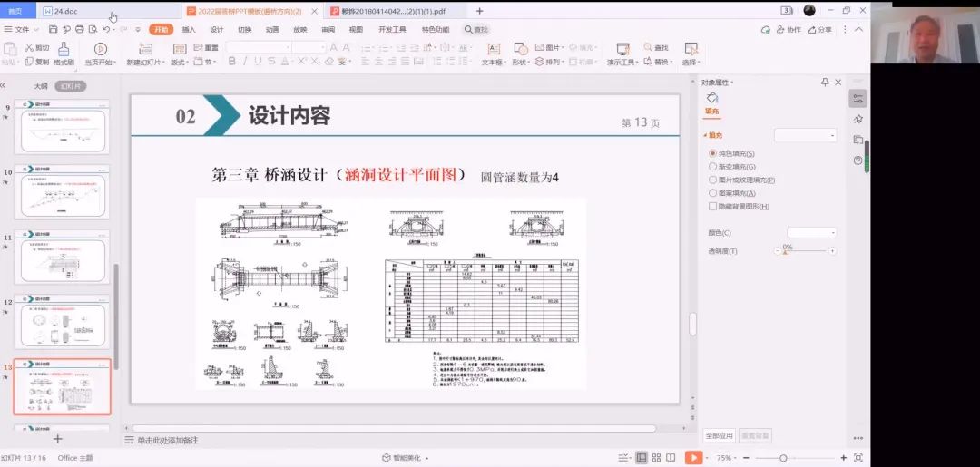The width and height of the screenshot is (980, 467).
Task: Click the Bold B icon
Action: 232,61
